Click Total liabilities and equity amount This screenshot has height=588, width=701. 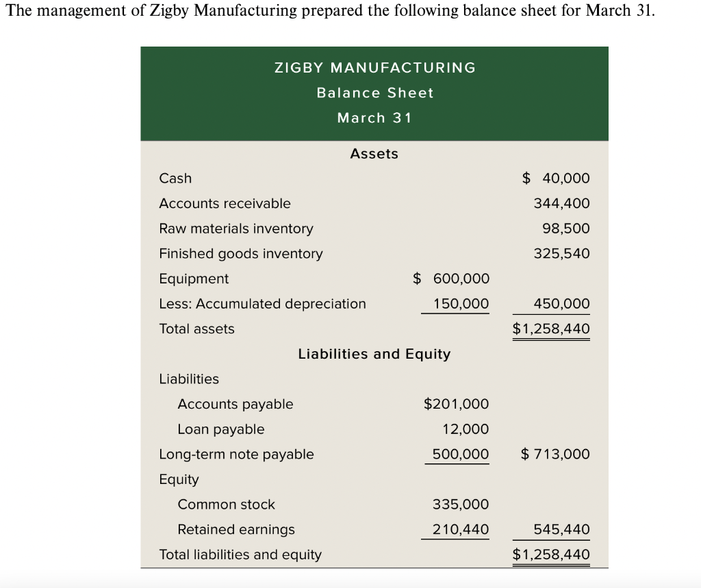point(551,554)
